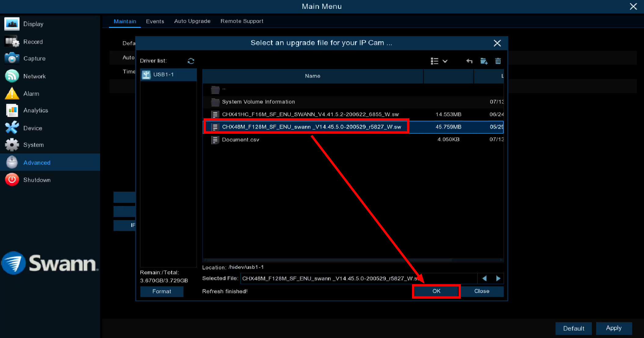Open the Shutdown power menu
Screen dimensions: 644x338
(x=37, y=180)
